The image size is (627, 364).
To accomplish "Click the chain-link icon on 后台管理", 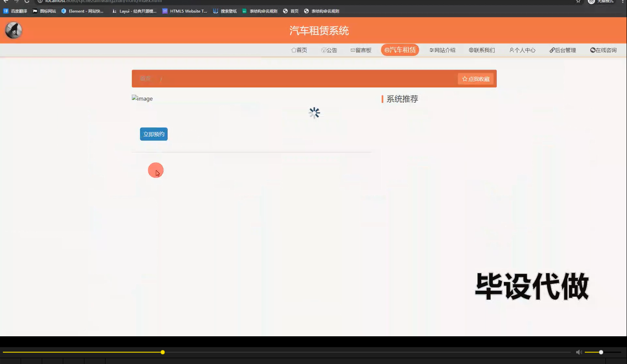I will [552, 50].
